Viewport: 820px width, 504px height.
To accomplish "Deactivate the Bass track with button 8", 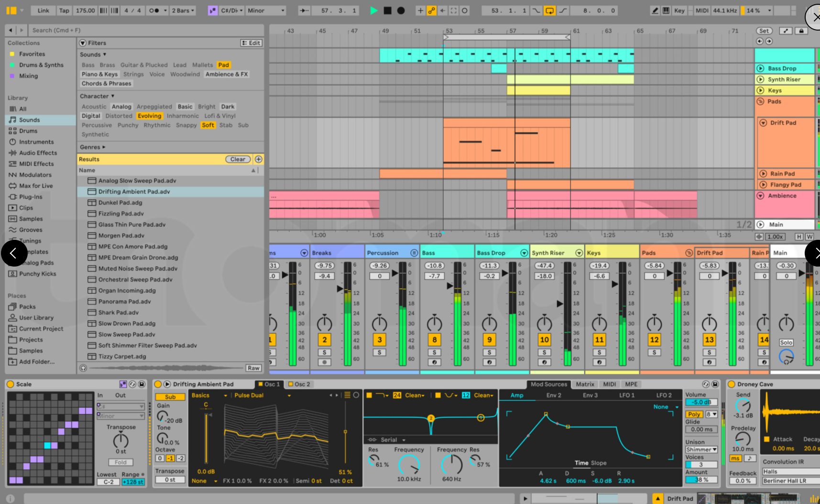I will (x=434, y=340).
